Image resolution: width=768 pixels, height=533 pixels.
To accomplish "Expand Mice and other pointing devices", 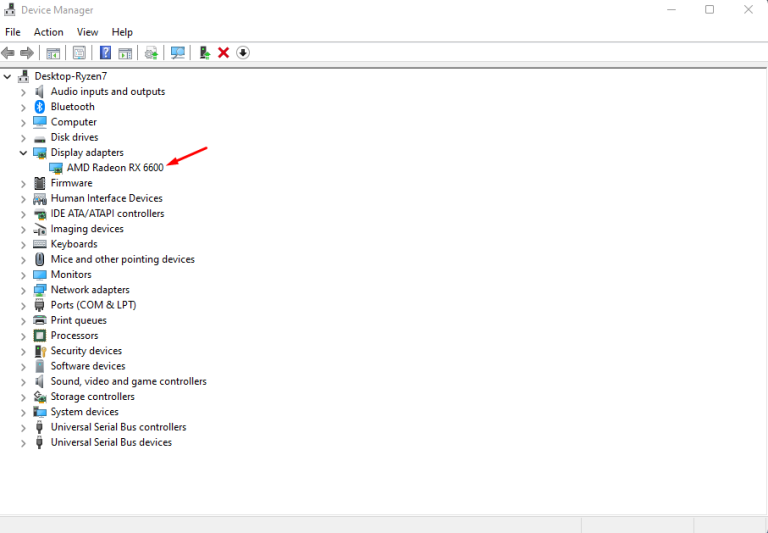I will click(23, 260).
